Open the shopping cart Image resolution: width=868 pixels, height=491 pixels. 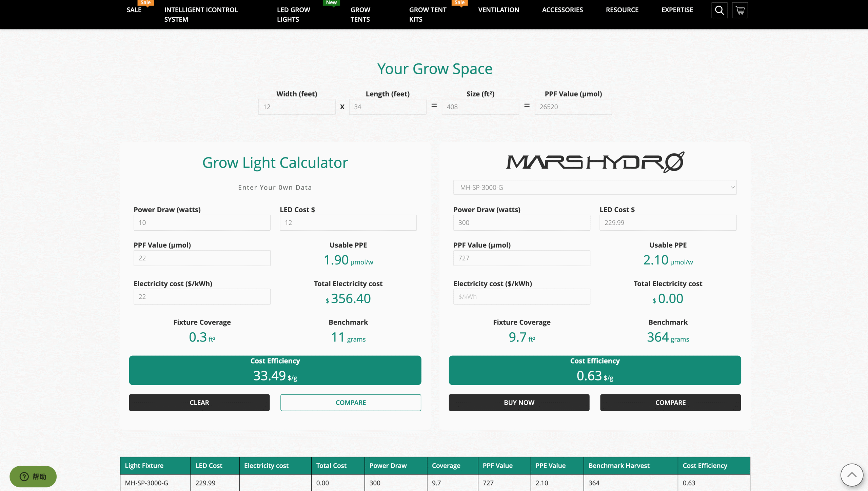tap(740, 10)
